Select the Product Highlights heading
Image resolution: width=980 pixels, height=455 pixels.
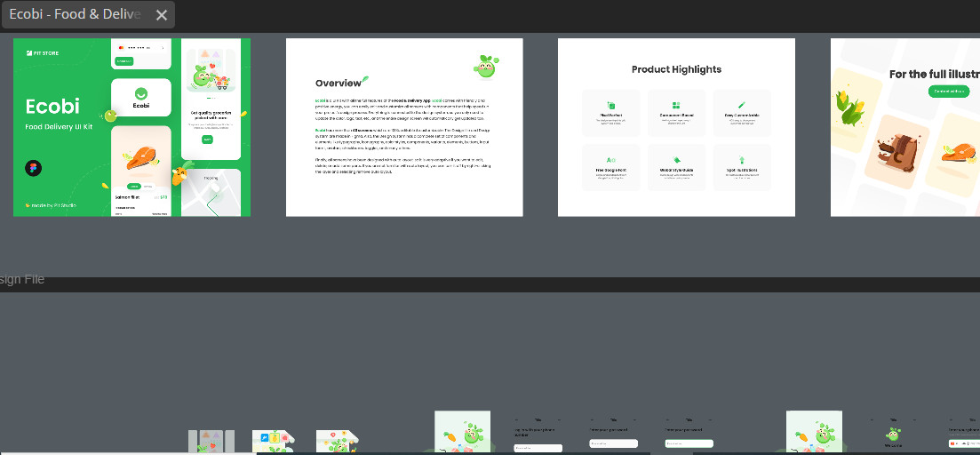click(x=676, y=69)
